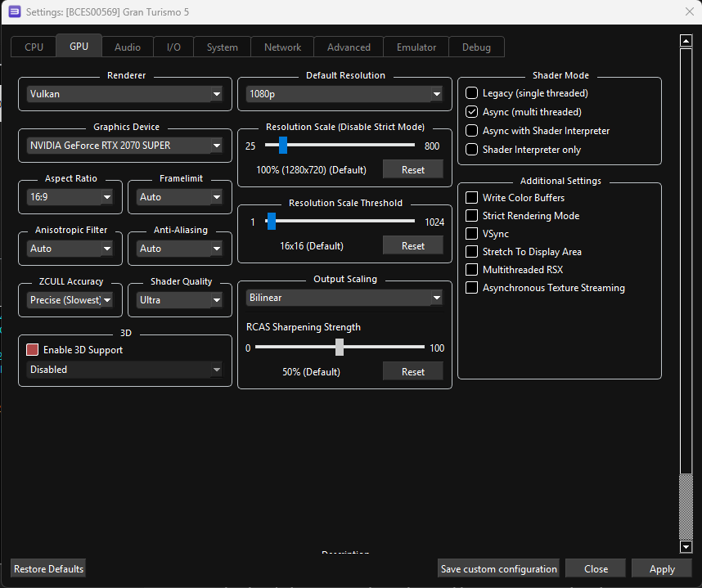Turn on Multithreaded RSX option

pos(472,270)
